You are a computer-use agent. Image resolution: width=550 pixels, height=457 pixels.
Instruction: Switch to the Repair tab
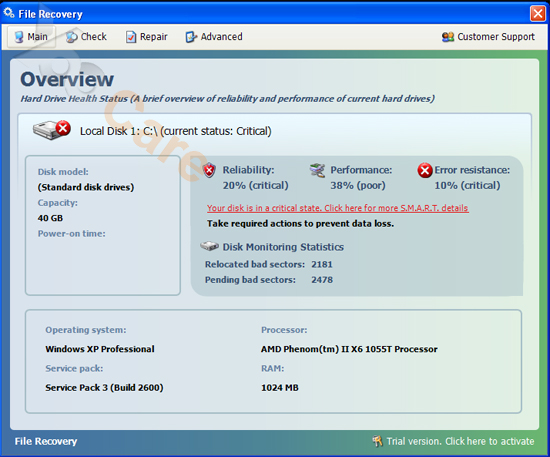[x=147, y=37]
